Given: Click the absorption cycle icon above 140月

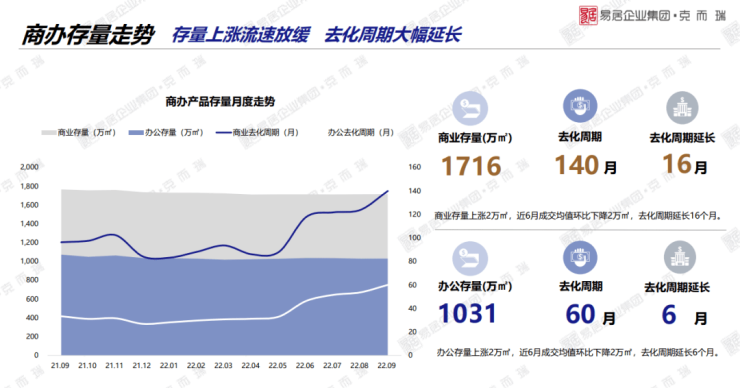Looking at the screenshot, I should pos(580,106).
